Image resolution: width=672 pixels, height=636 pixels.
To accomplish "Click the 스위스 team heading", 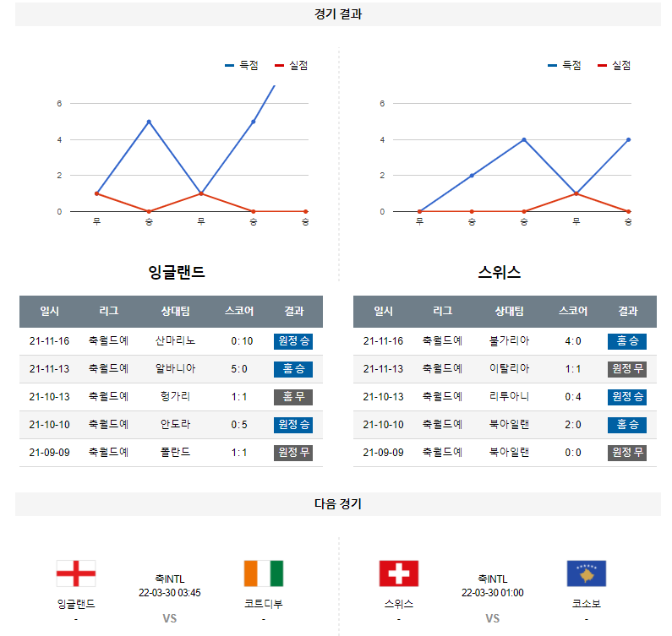I will 500,272.
